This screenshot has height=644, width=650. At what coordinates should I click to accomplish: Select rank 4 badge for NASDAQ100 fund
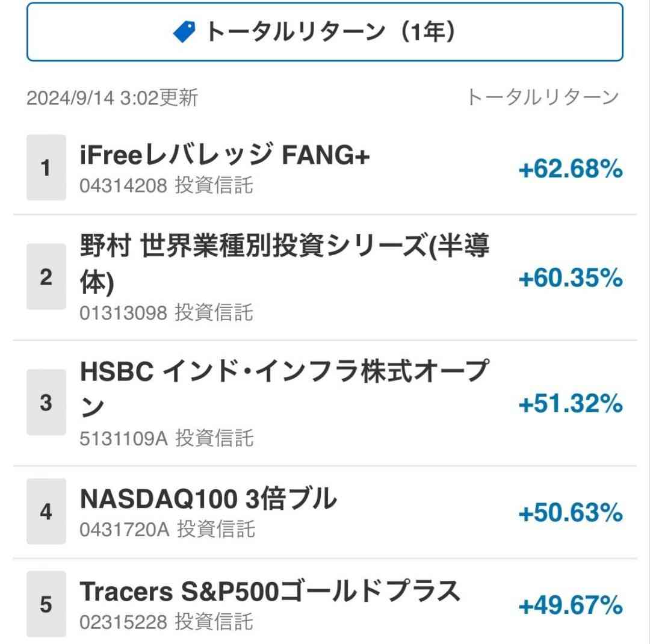point(46,512)
